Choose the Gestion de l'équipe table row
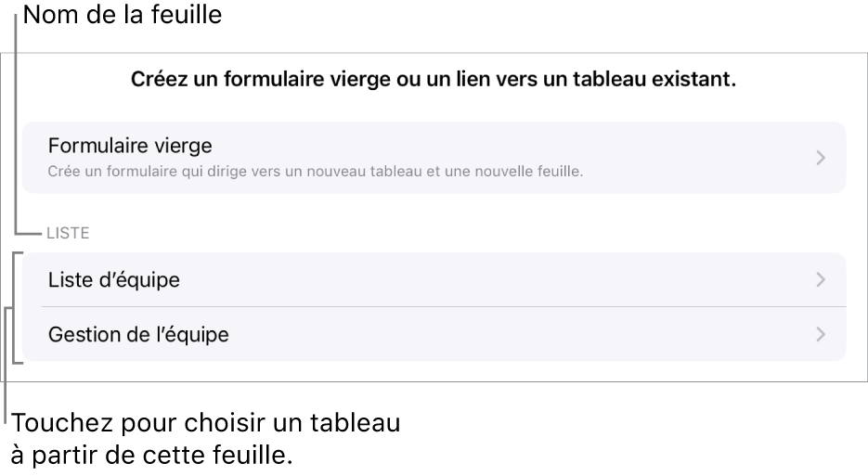Viewport: 868px width, 476px height. point(434,334)
